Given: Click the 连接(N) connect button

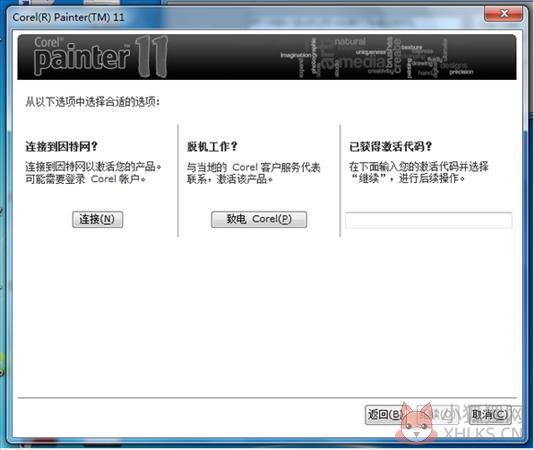Looking at the screenshot, I should [97, 219].
